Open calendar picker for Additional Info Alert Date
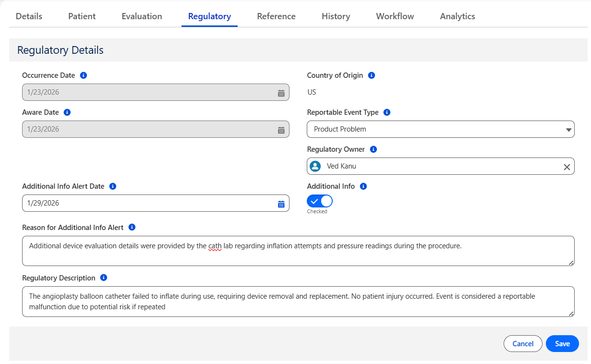 (281, 204)
